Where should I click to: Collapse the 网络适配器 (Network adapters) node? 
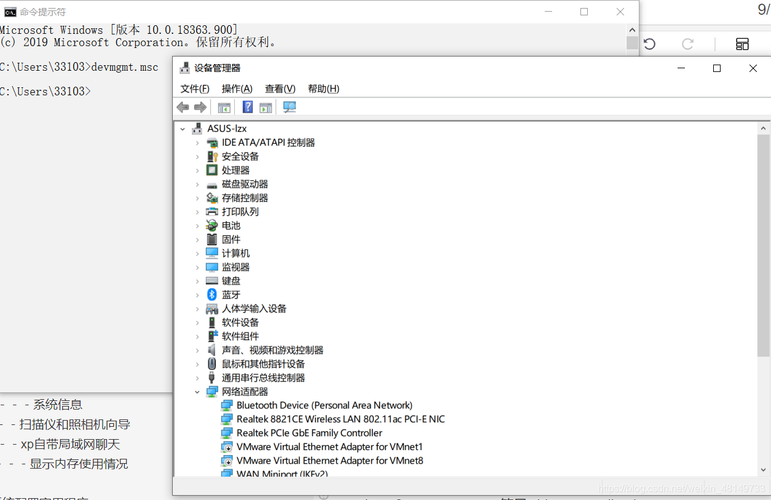click(x=198, y=392)
